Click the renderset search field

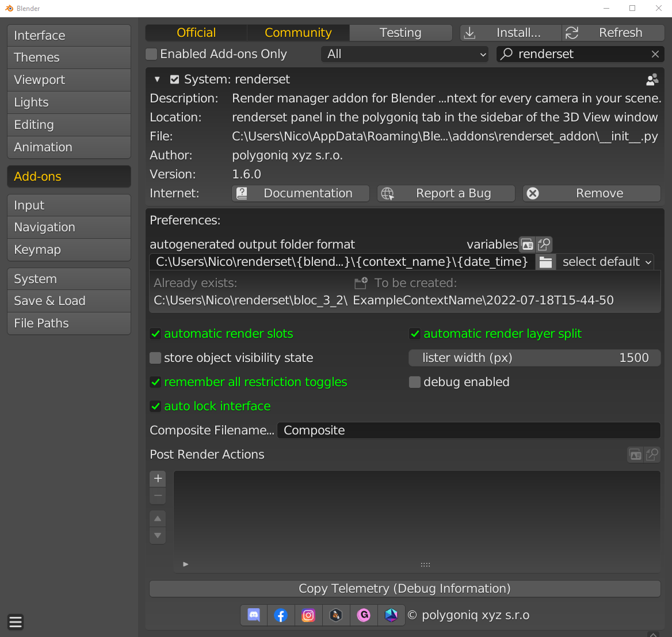point(581,54)
